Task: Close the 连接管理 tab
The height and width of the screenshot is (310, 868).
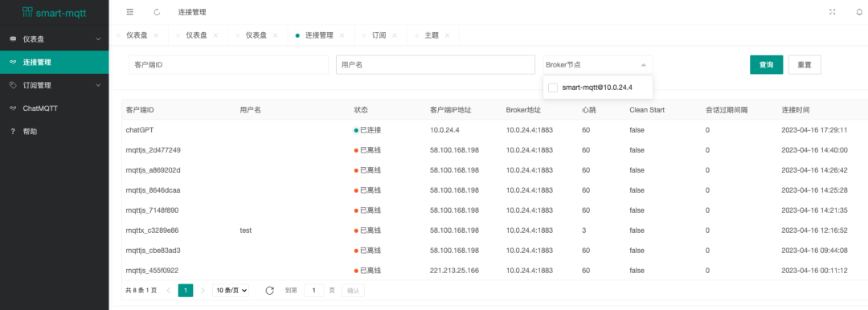Action: [x=342, y=35]
